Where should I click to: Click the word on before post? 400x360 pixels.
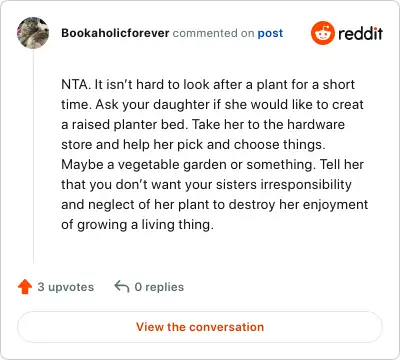coord(247,33)
